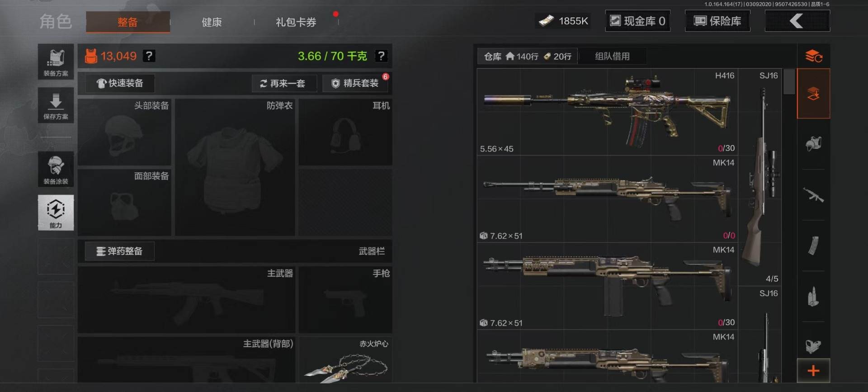Click the 保存方案 save icon
Image resolution: width=868 pixels, height=392 pixels.
point(56,105)
